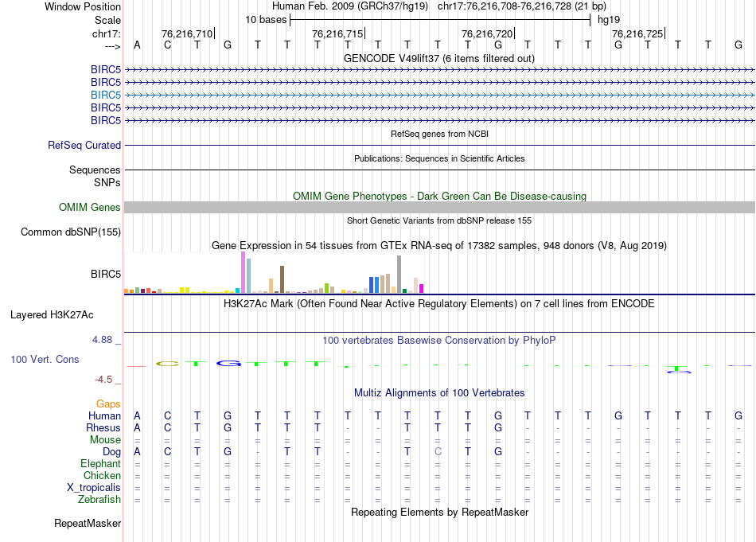Select the Zebrafish species row label
756x542 pixels.
click(x=99, y=500)
